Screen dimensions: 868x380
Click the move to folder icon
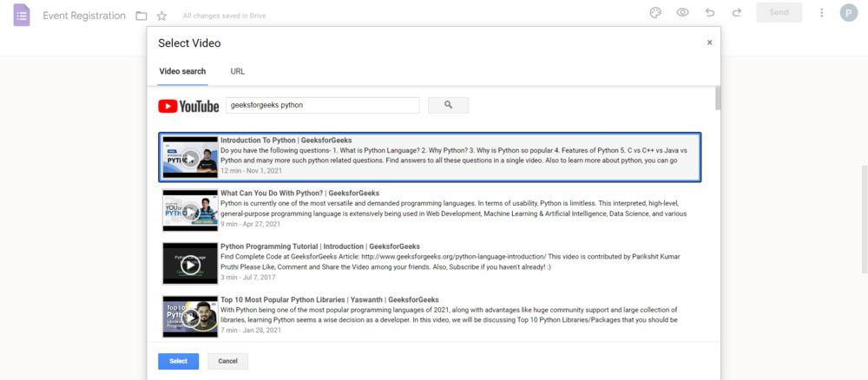pos(141,16)
